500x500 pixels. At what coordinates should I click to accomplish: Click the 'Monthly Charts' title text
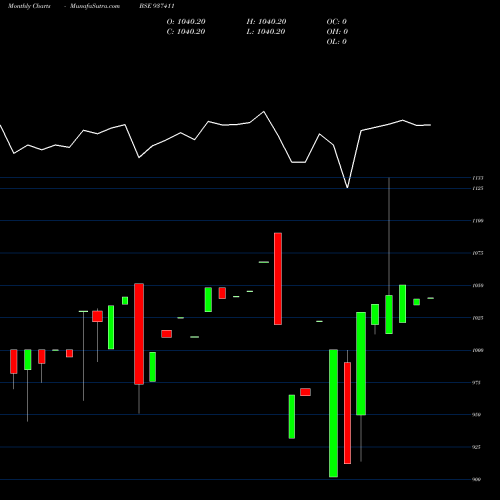(29, 6)
